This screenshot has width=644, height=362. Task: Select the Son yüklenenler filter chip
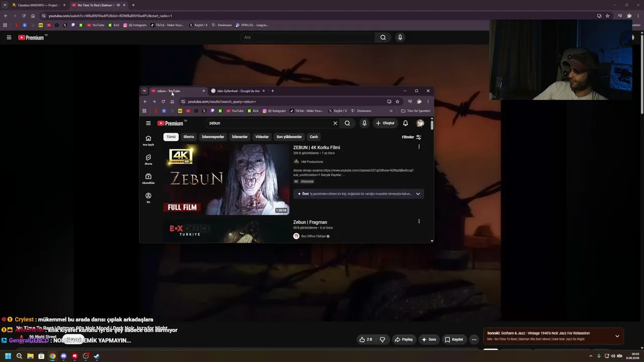point(289,137)
